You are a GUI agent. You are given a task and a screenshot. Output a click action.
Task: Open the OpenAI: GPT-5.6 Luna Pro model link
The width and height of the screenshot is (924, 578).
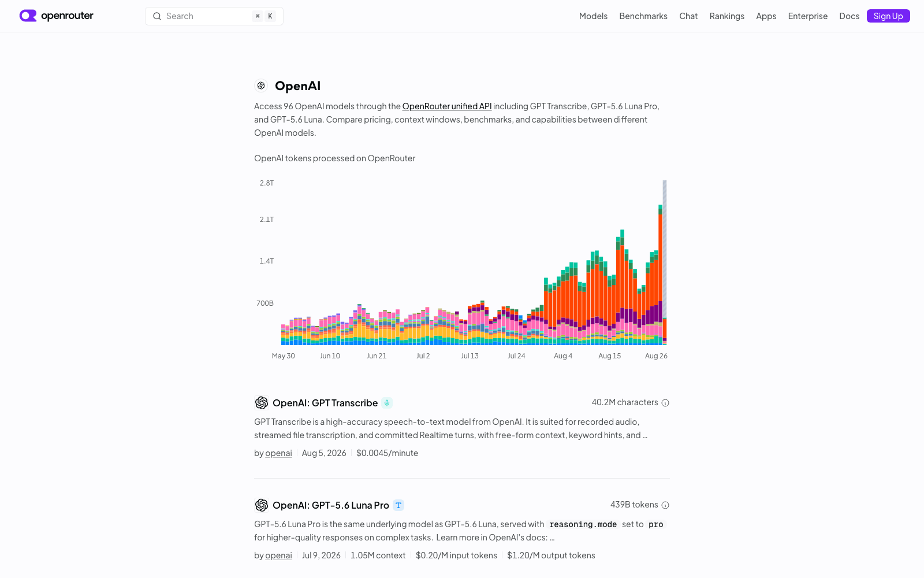click(331, 505)
